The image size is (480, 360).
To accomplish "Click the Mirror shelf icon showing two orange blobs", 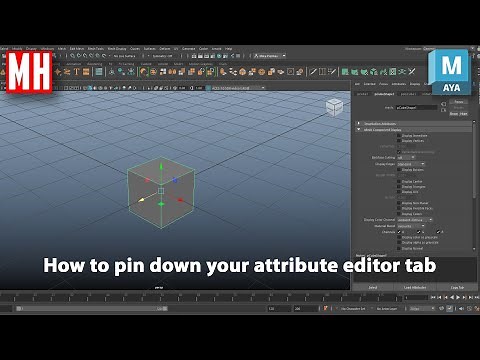I will pos(172,72).
